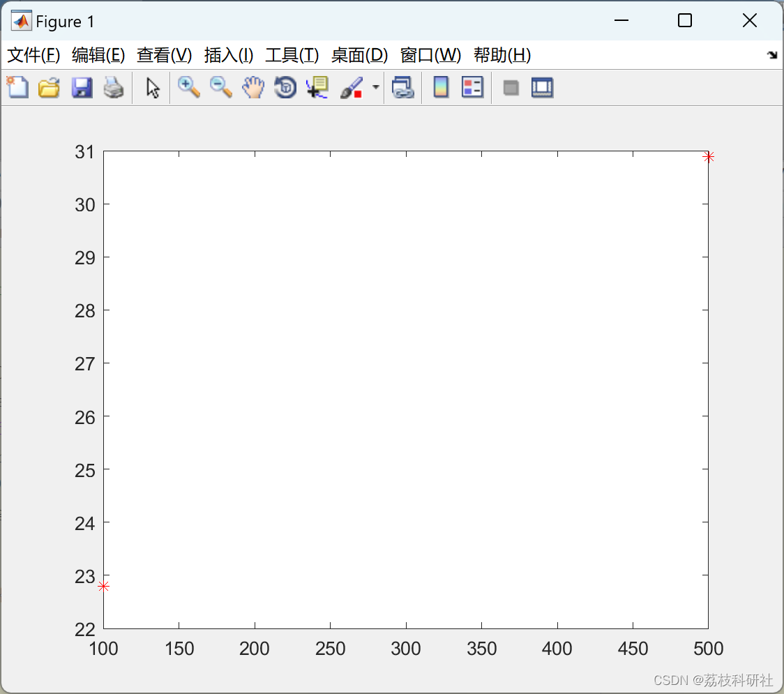784x694 pixels.
Task: Click the y-axis label 31
Action: click(84, 152)
